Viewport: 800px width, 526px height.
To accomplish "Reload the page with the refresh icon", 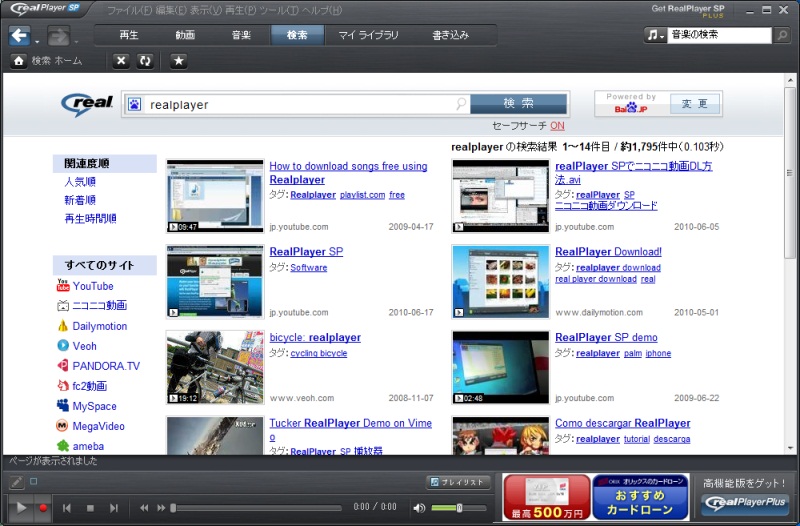I will point(145,61).
